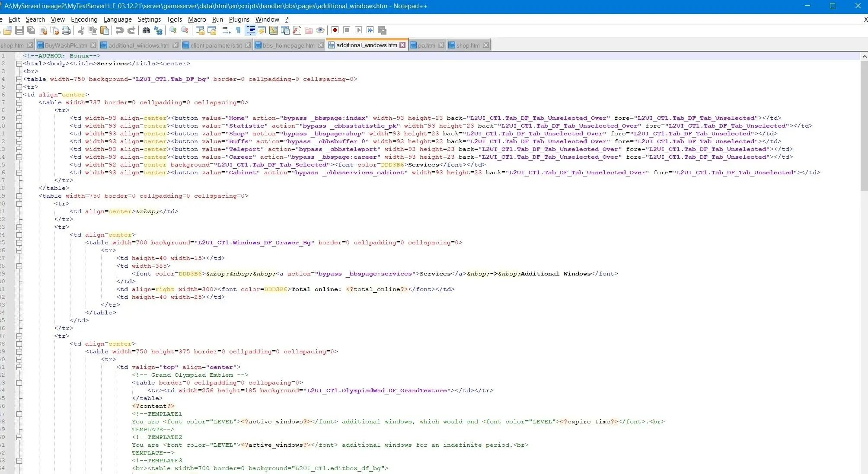Open the Plugins menu
The image size is (868, 474).
point(239,19)
